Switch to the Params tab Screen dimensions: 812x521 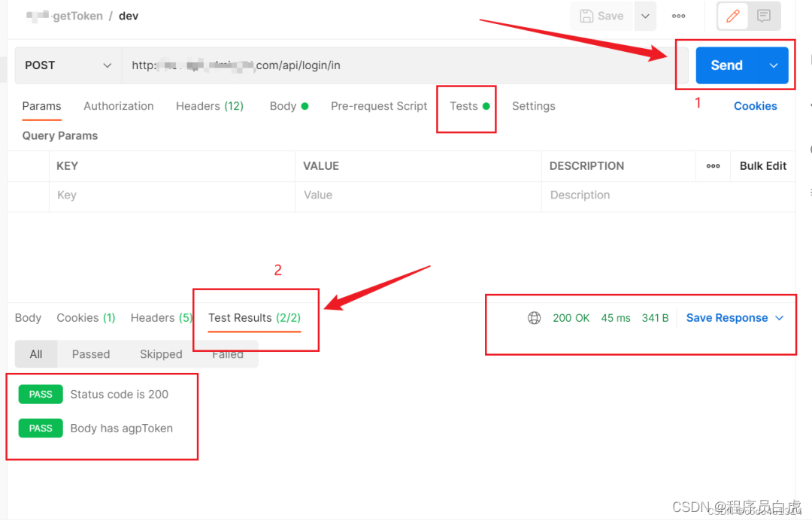coord(41,106)
